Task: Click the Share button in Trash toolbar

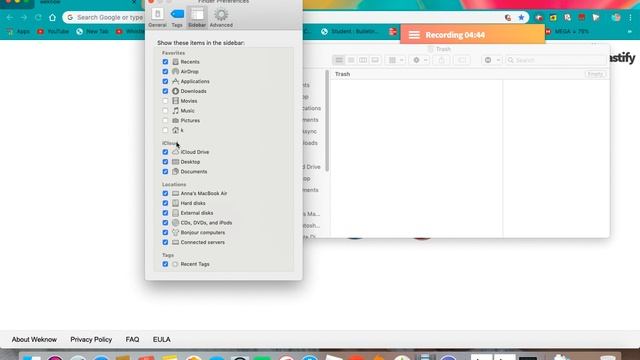Action: pos(441,60)
